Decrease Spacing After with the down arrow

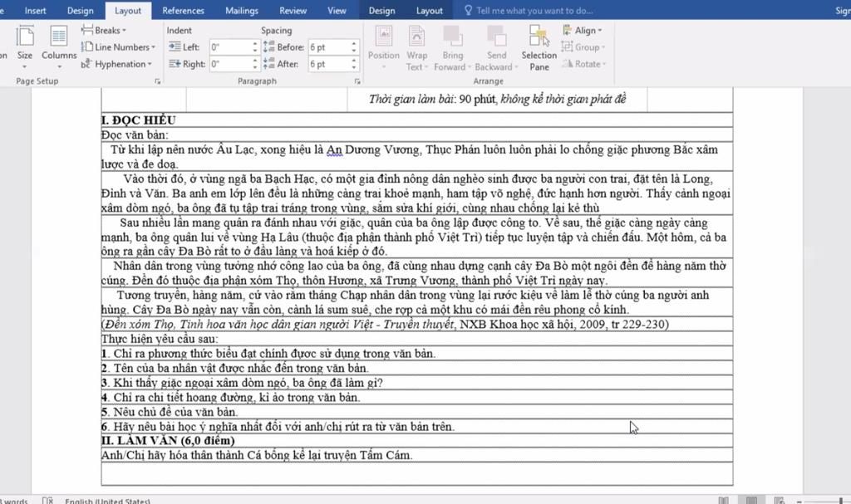[x=354, y=67]
